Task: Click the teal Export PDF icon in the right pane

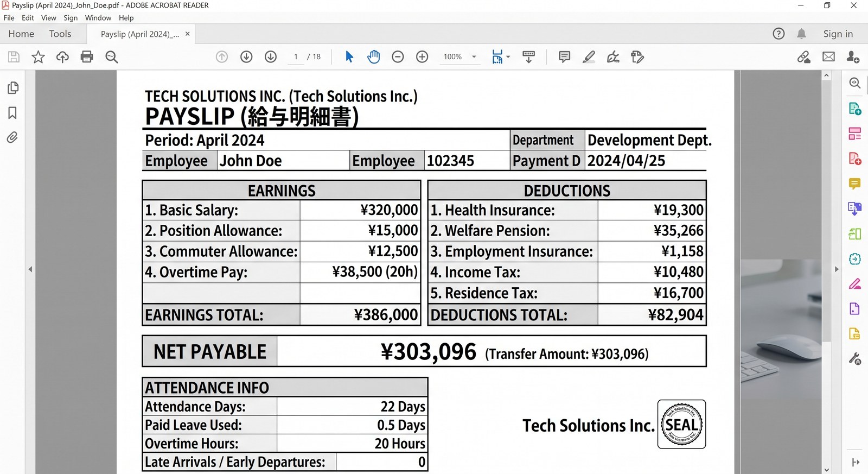Action: point(855,109)
